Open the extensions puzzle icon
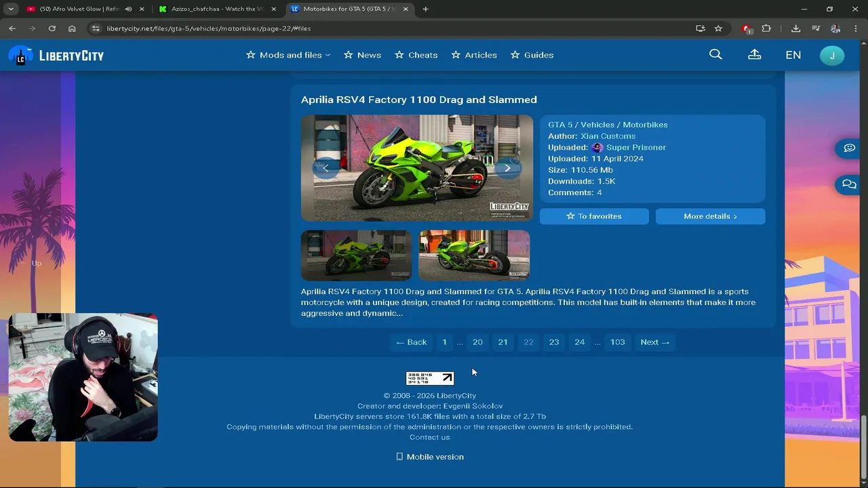868x488 pixels. coord(766,28)
